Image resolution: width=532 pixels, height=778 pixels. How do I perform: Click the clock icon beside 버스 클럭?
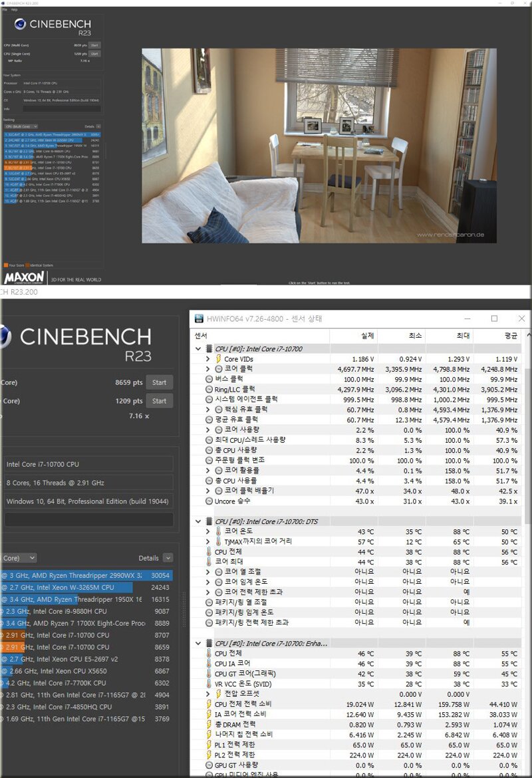(x=209, y=379)
